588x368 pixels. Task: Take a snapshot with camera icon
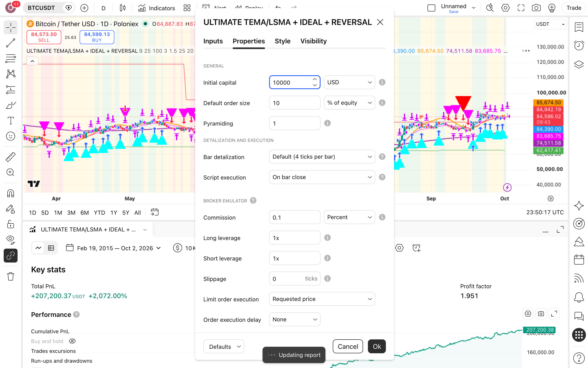[536, 8]
